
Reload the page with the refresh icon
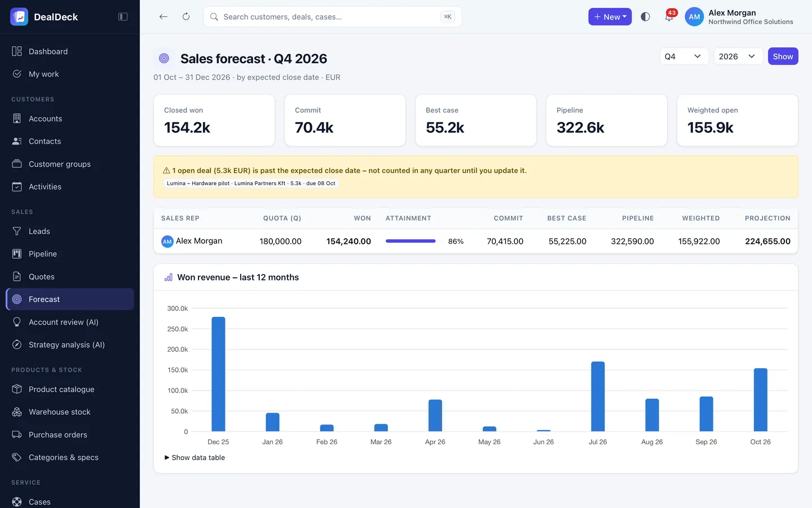click(186, 17)
